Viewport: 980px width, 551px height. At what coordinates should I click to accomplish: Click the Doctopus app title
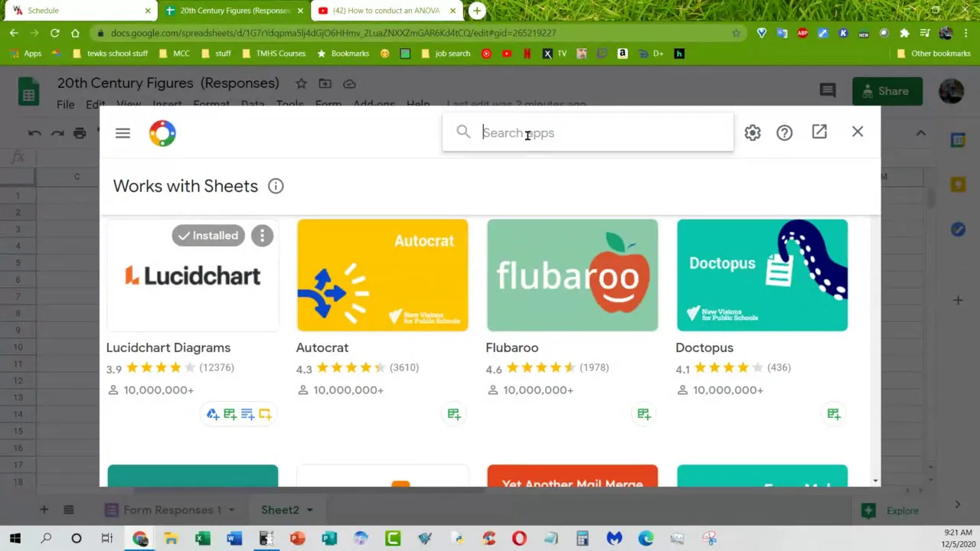pos(704,347)
